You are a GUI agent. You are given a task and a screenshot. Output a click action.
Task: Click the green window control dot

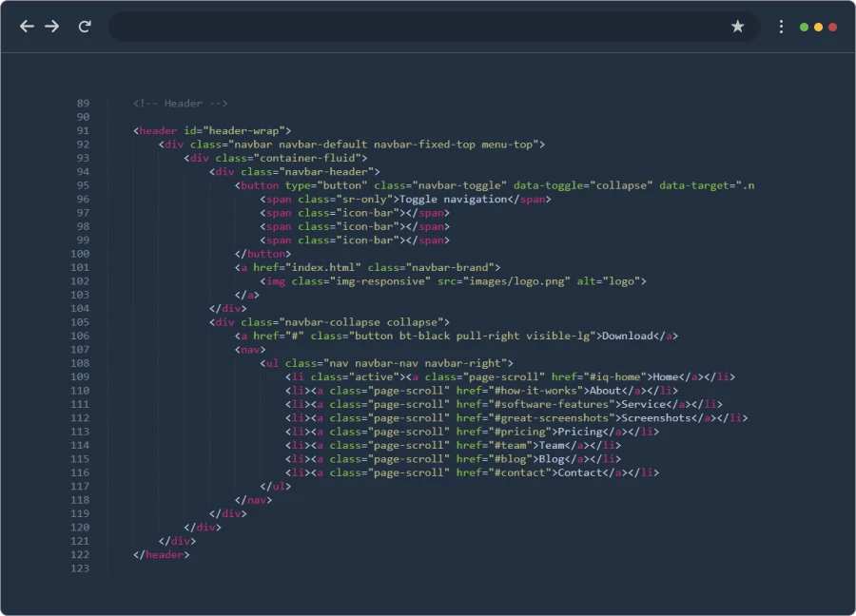tap(805, 27)
